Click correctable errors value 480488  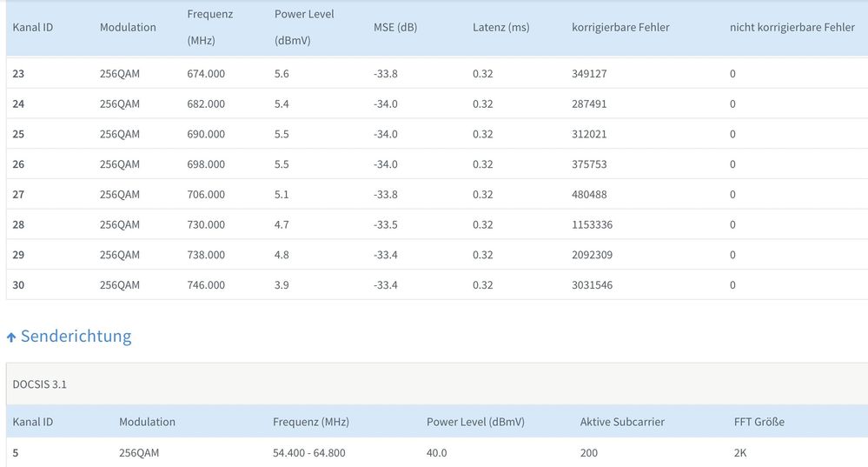click(x=589, y=195)
